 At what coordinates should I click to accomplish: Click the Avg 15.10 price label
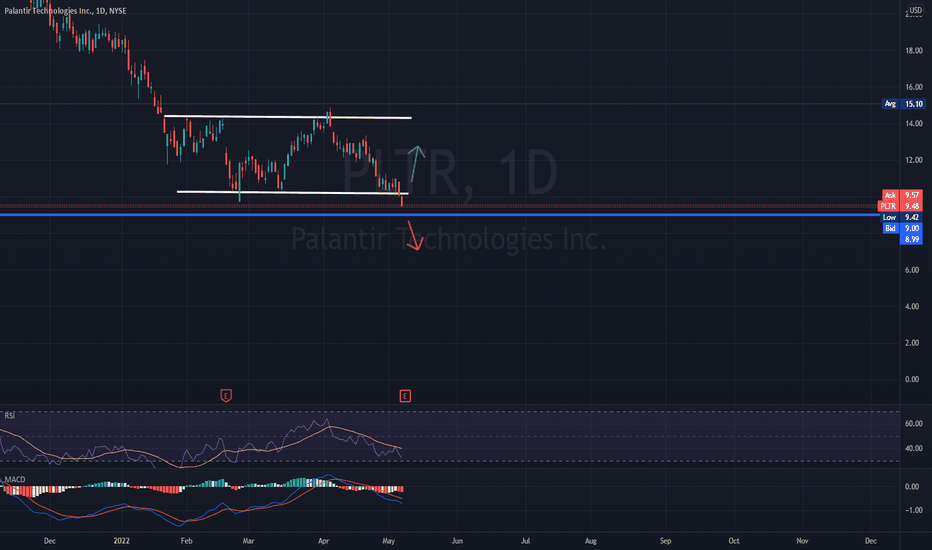coord(903,104)
